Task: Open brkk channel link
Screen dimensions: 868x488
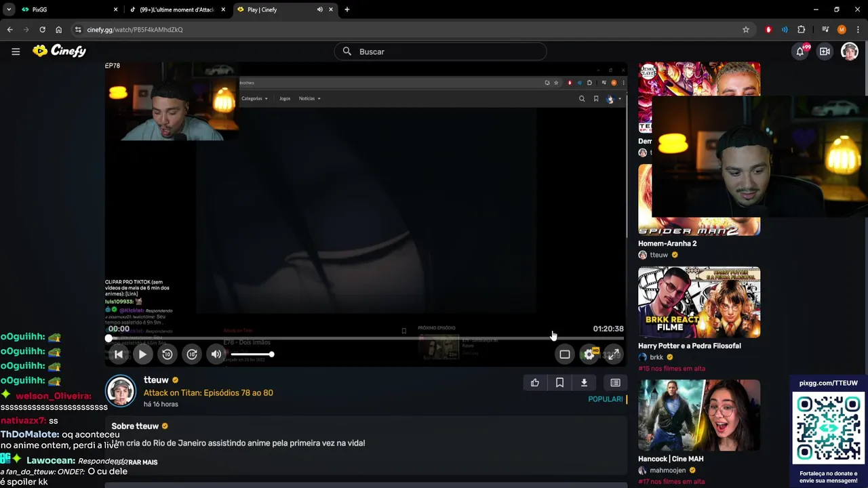Action: click(x=656, y=357)
